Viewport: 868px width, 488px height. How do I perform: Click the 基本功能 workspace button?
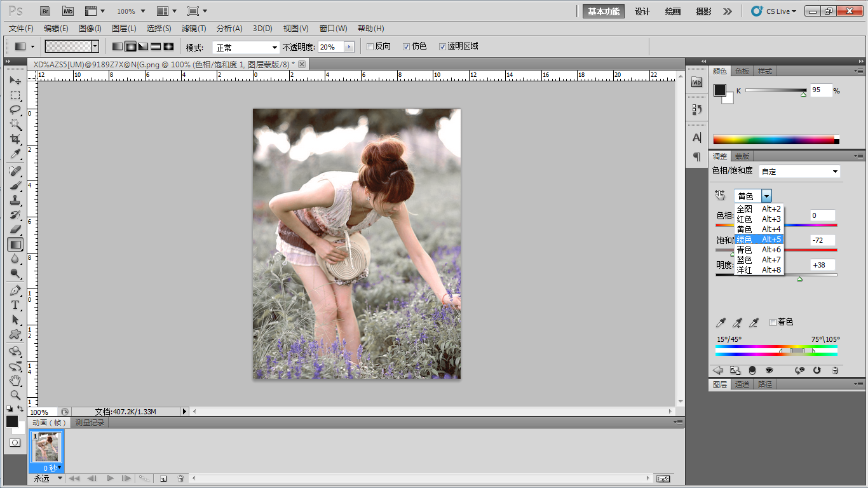coord(603,11)
